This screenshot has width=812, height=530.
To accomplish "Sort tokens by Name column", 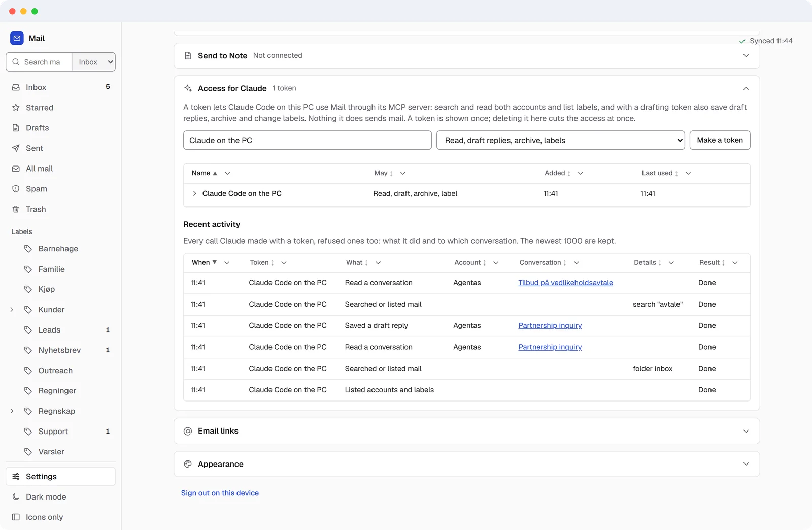I will pyautogui.click(x=204, y=173).
